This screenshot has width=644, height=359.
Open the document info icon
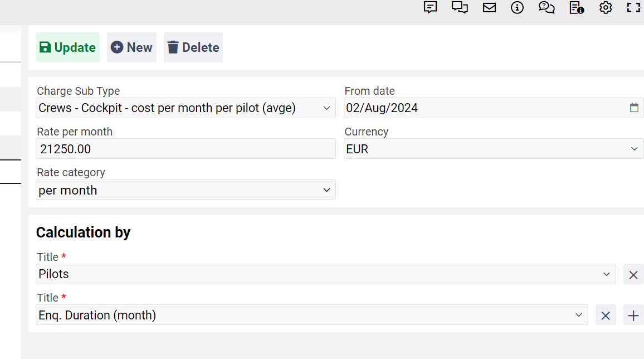[577, 8]
